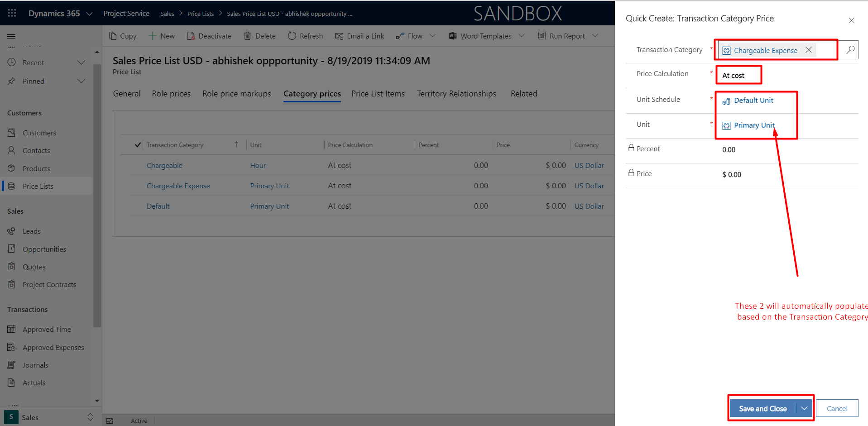Open the Save and Close dropdown arrow
The width and height of the screenshot is (868, 426).
pos(804,408)
